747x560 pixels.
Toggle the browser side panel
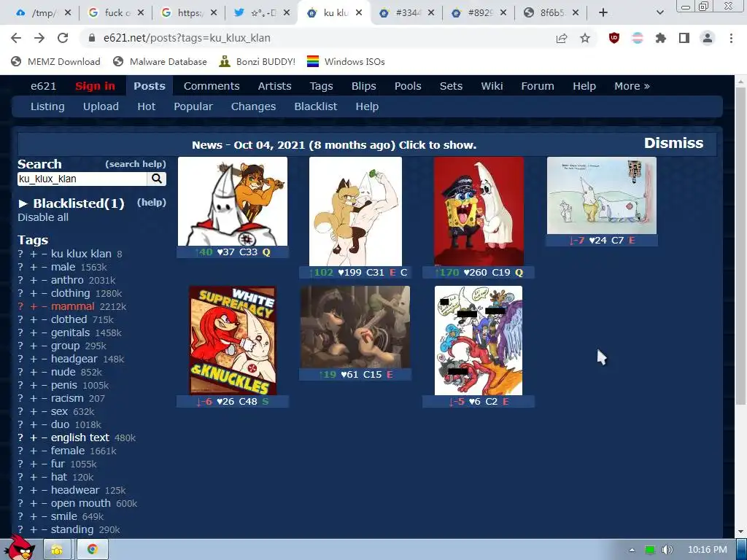pos(684,38)
